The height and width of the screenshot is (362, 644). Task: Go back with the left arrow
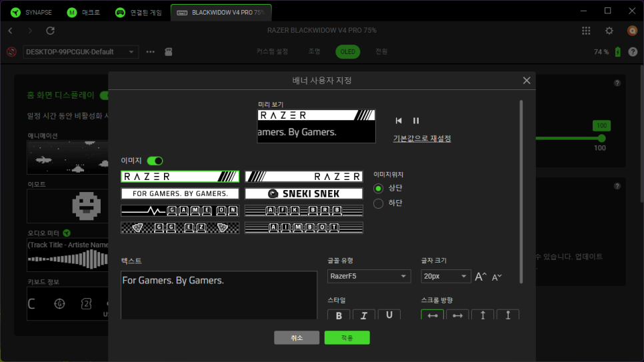tap(11, 31)
